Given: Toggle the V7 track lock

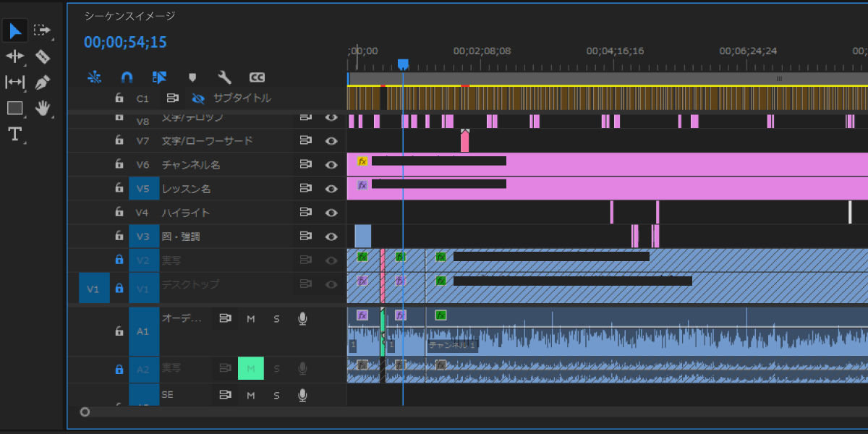Looking at the screenshot, I should coord(119,141).
